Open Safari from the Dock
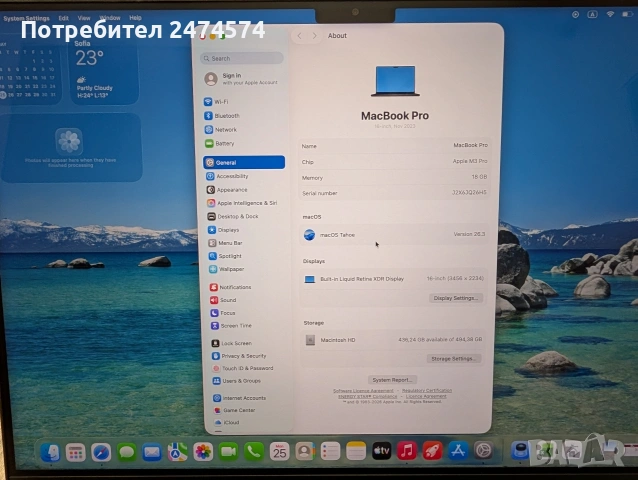Image resolution: width=638 pixels, height=480 pixels. tap(101, 452)
